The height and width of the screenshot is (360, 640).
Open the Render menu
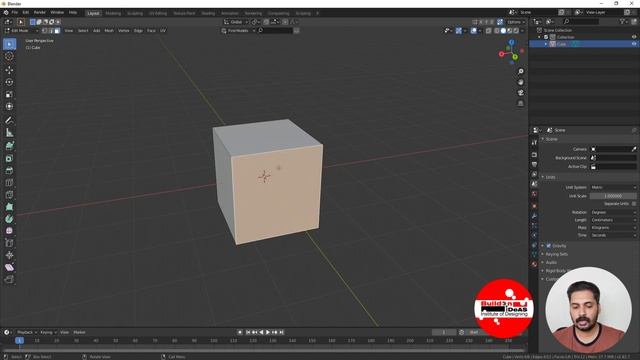[40, 13]
